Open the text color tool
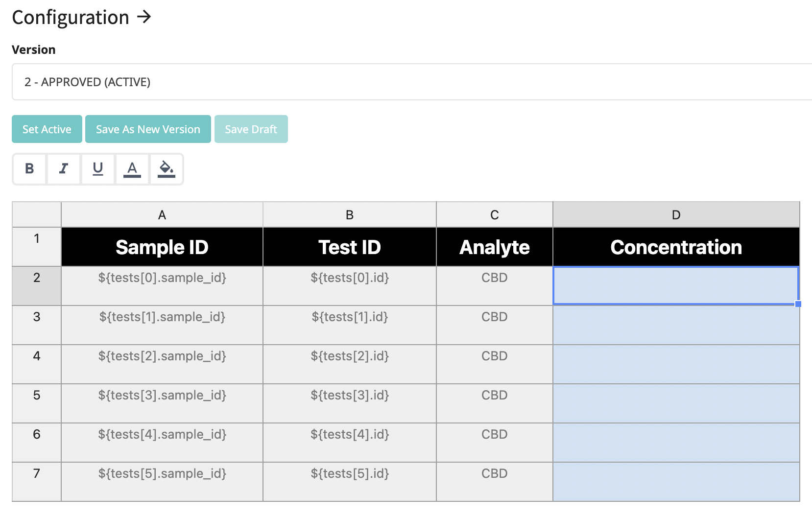812x516 pixels. (132, 169)
